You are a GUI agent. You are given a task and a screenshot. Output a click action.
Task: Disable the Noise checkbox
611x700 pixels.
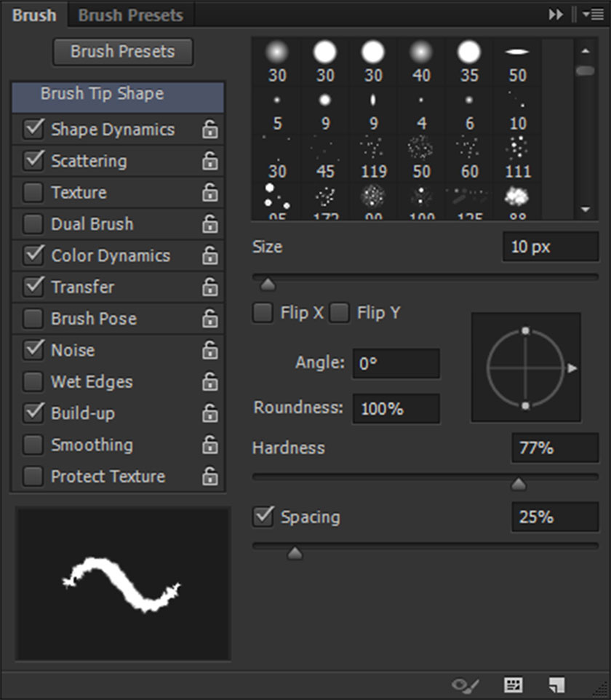coord(33,350)
